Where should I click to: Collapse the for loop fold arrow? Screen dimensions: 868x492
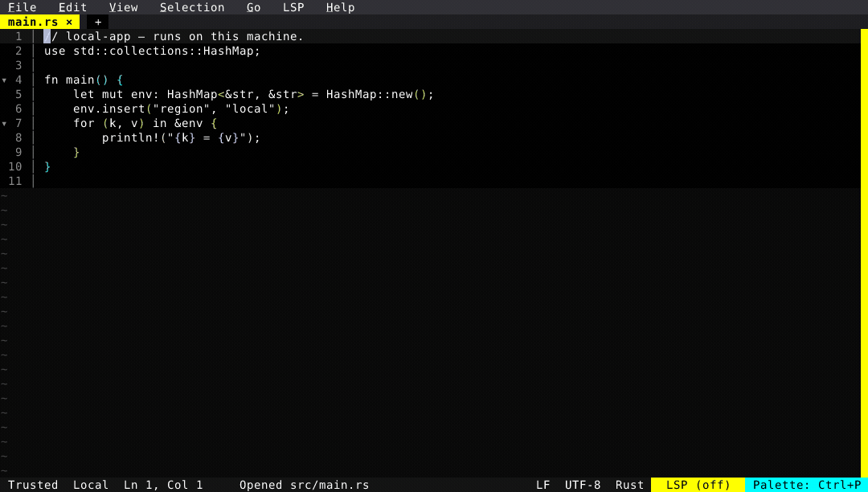[5, 124]
